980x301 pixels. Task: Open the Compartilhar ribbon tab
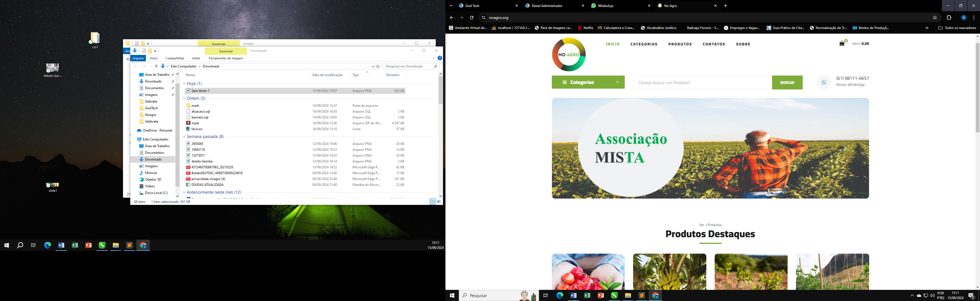(x=175, y=58)
